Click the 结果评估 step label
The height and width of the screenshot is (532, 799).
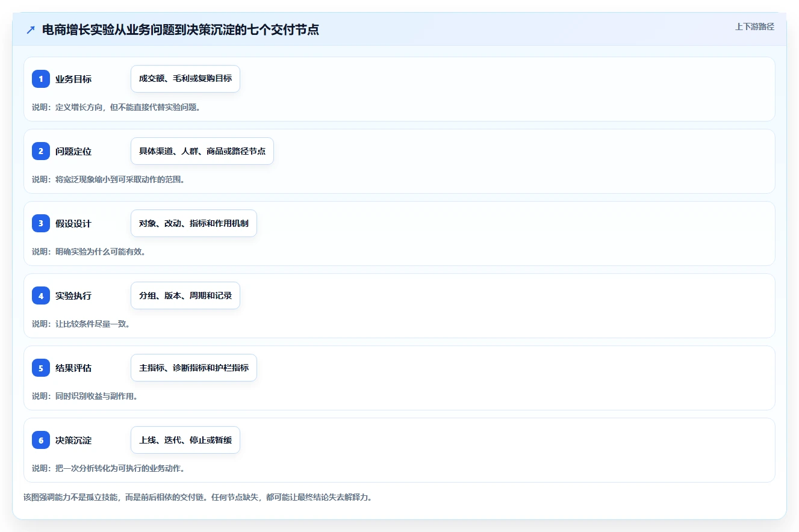tap(73, 368)
